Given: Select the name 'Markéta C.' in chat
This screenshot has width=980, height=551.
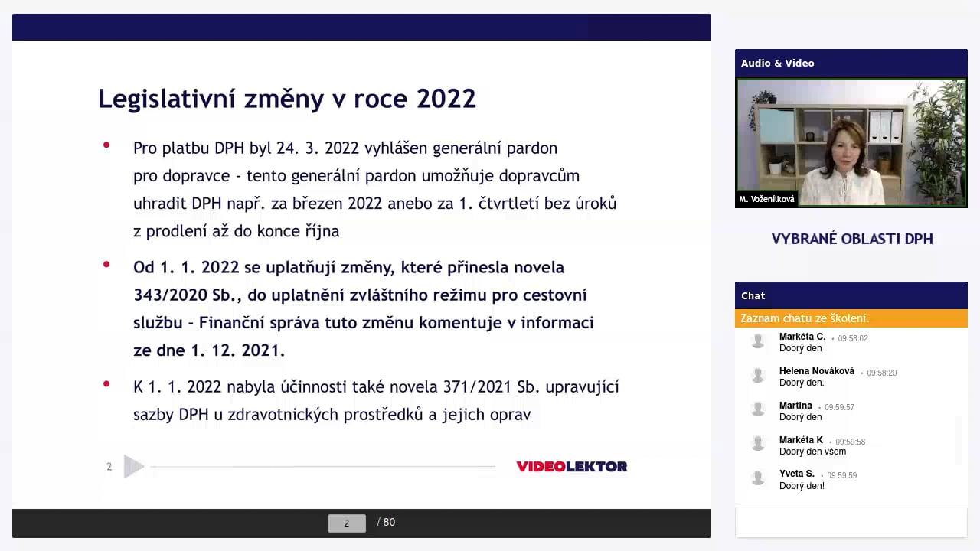Looking at the screenshot, I should (x=802, y=337).
